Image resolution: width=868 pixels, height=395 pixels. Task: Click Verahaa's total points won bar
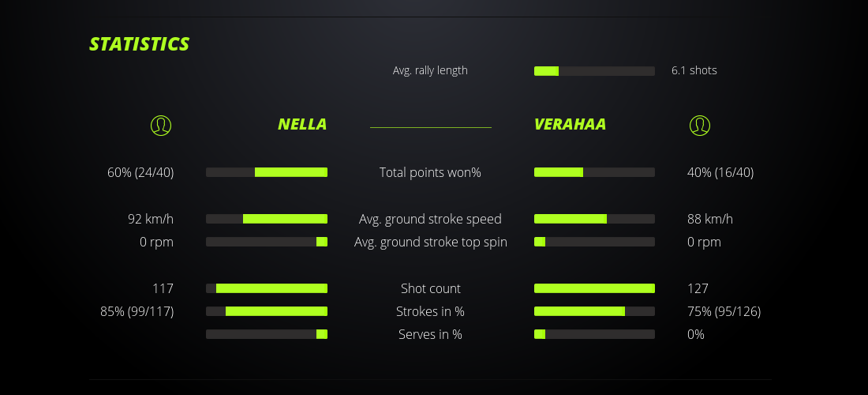594,172
